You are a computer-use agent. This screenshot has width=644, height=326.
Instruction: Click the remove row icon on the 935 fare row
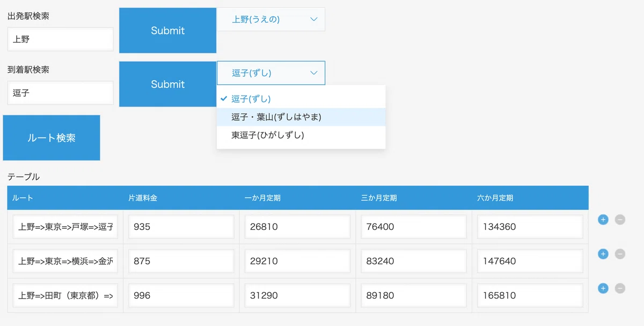[x=620, y=220]
